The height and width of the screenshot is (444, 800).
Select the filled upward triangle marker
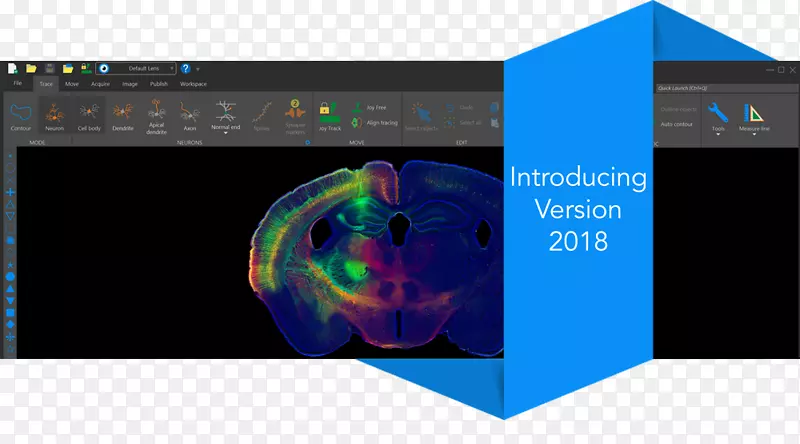click(10, 289)
